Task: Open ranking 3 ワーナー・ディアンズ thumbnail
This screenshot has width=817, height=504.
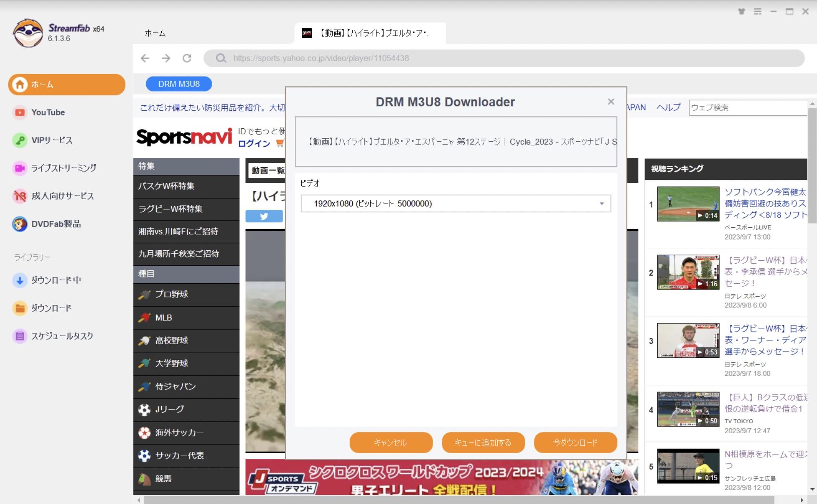Action: click(x=688, y=341)
